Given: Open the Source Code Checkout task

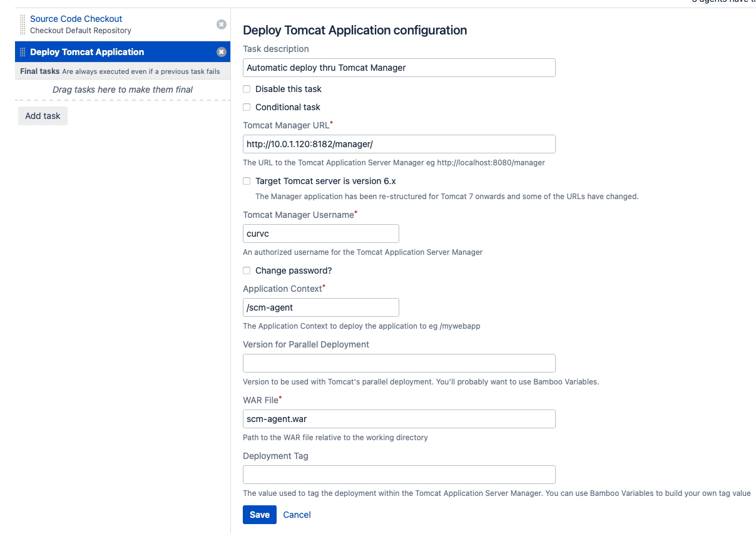Looking at the screenshot, I should tap(76, 19).
